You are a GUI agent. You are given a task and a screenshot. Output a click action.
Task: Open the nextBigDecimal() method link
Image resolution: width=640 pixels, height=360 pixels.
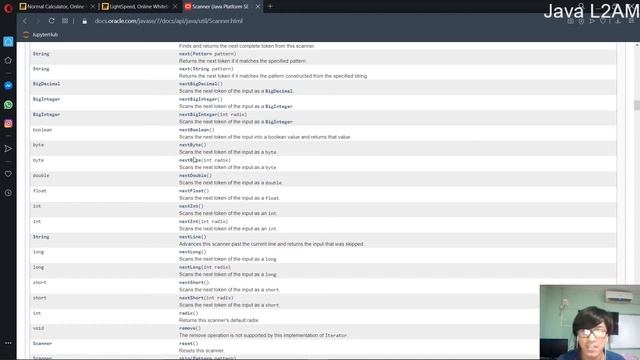[200, 84]
